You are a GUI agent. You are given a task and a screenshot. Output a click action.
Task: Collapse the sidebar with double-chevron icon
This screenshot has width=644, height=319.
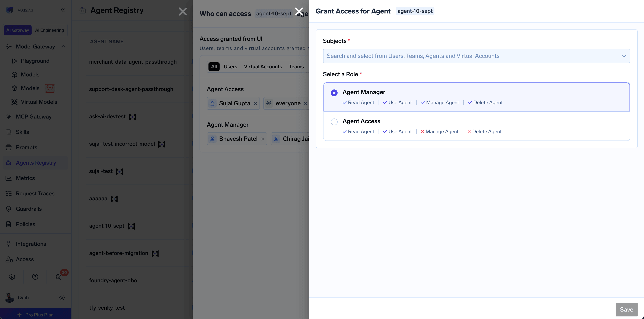pos(63,10)
